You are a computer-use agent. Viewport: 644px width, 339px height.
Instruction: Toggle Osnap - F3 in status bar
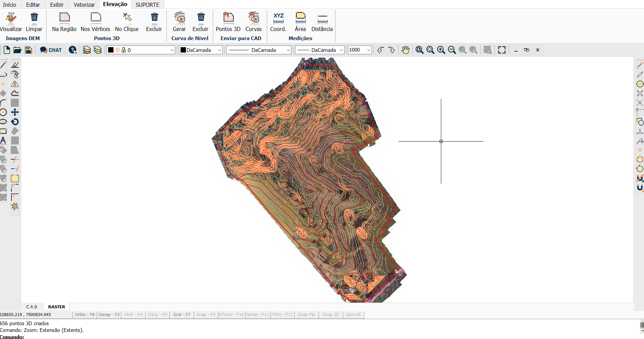tap(109, 315)
